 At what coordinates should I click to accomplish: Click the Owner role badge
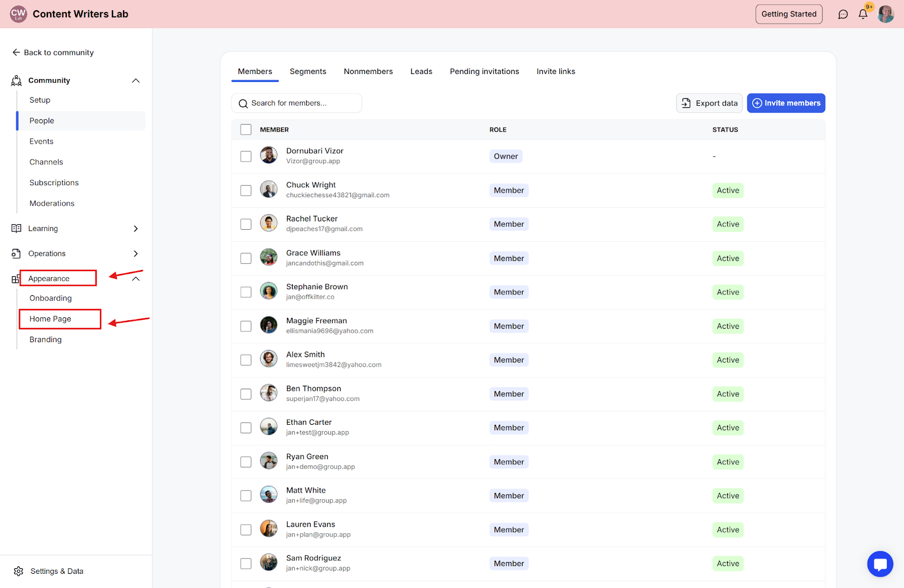click(506, 156)
